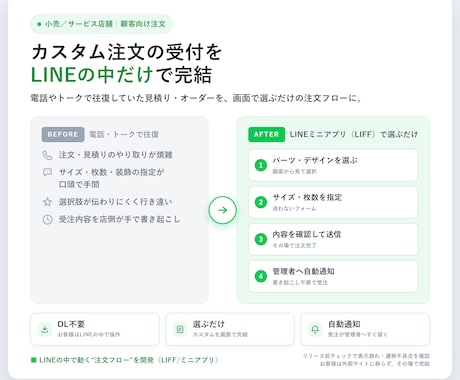Image resolution: width=460 pixels, height=380 pixels.
Task: Click the text 口頭で手間
Action: 79,184
